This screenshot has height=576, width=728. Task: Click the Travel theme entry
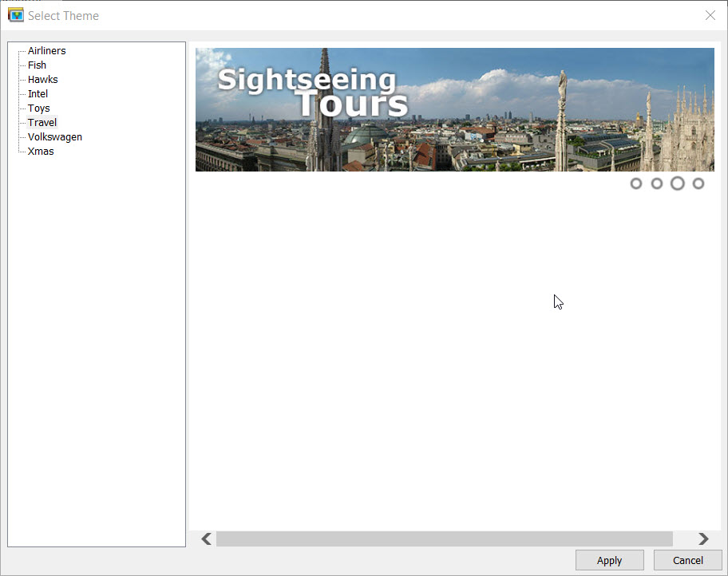[42, 123]
